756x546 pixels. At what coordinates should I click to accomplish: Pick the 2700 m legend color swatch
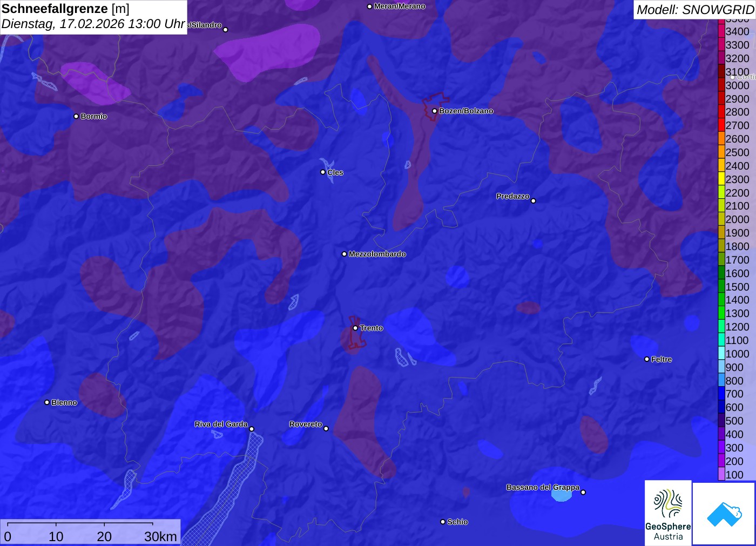pos(721,125)
